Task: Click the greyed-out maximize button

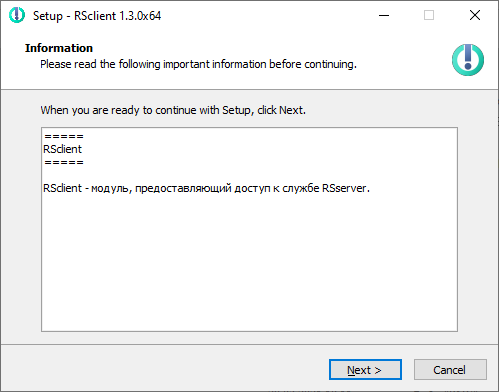Action: (x=429, y=15)
